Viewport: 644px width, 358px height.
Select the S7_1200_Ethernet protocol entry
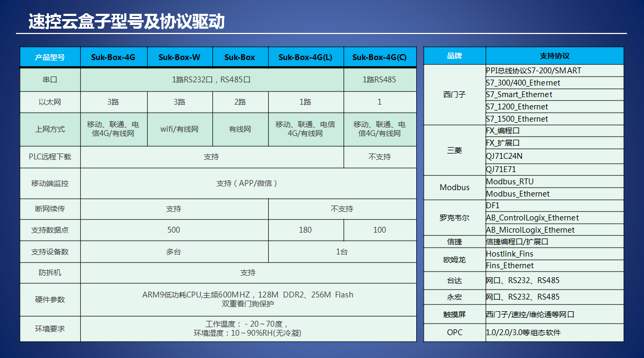click(518, 107)
